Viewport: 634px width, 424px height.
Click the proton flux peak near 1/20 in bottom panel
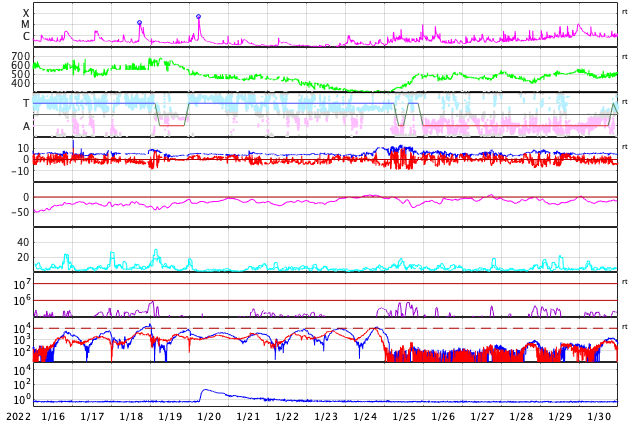(x=205, y=390)
